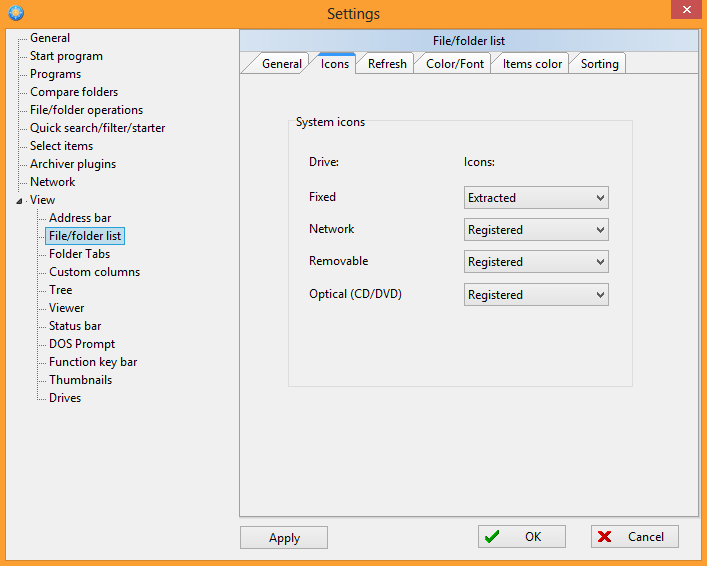The image size is (707, 566).
Task: Select Archiver plugins in the tree
Action: (72, 164)
